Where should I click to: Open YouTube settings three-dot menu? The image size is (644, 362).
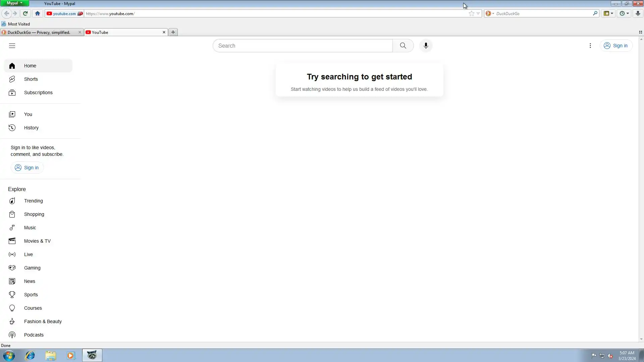590,46
